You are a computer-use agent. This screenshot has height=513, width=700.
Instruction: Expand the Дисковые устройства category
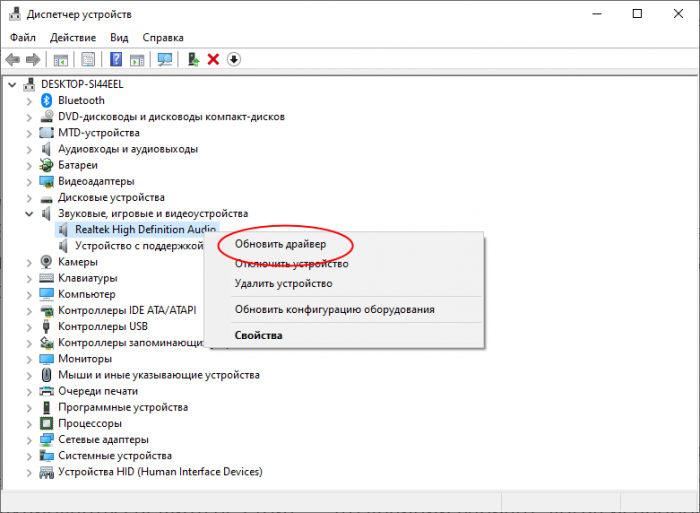[x=29, y=198]
